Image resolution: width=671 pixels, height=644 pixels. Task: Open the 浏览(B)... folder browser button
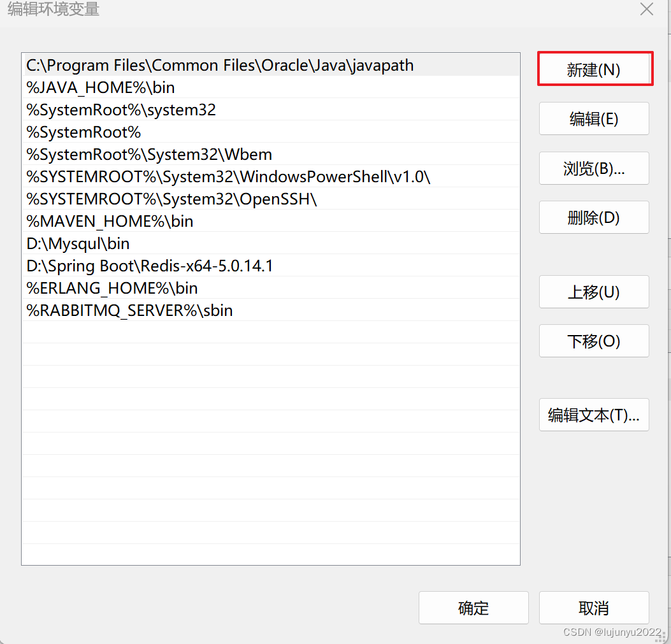point(594,168)
